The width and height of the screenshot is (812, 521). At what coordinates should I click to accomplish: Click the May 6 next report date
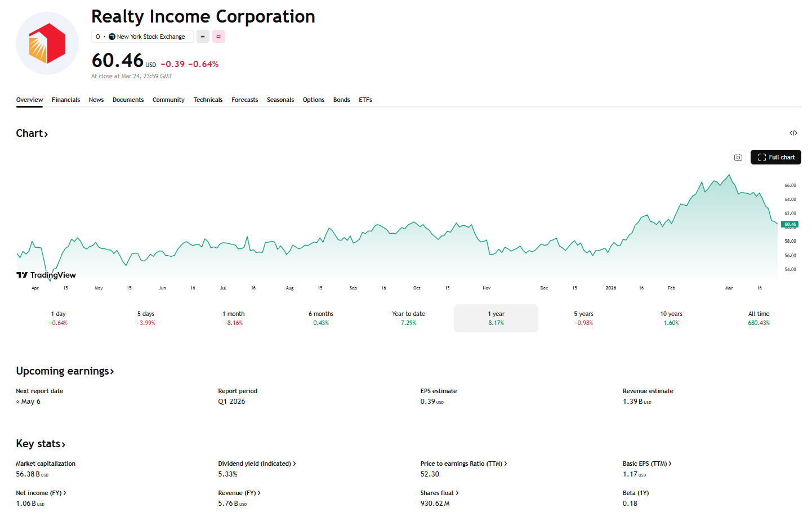click(28, 402)
